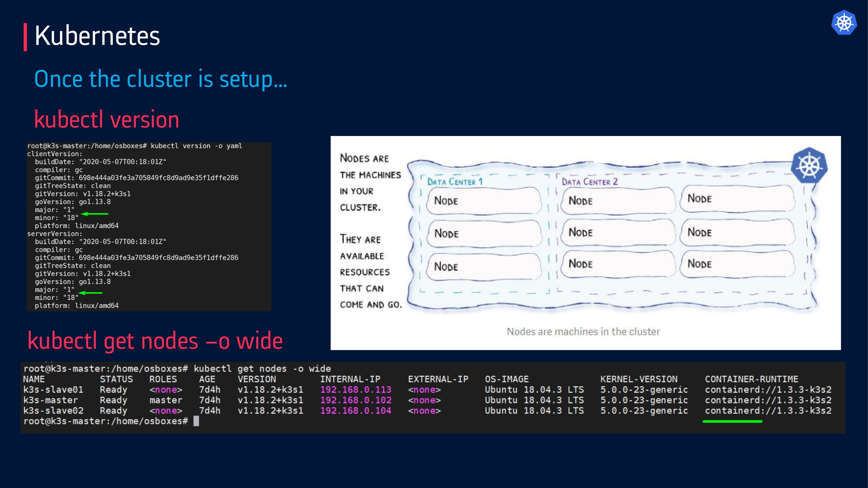Click the EXTERNAL-IP column header
Image resolution: width=868 pixels, height=488 pixels.
tap(438, 379)
